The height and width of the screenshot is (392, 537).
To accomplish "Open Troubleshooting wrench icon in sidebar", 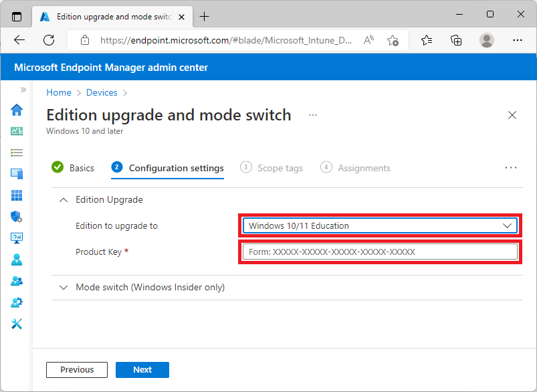I will pyautogui.click(x=17, y=324).
